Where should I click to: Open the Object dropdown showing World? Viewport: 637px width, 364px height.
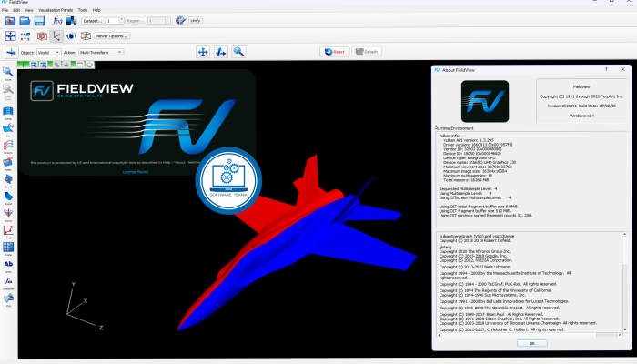pyautogui.click(x=49, y=53)
